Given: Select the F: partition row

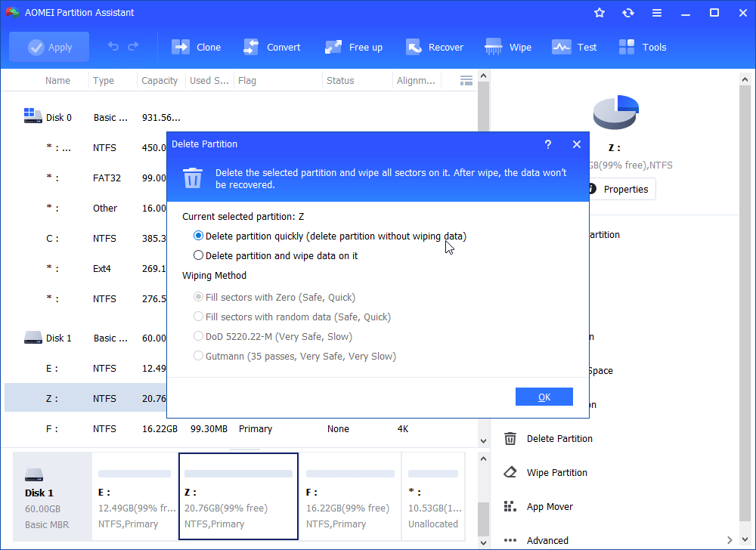Looking at the screenshot, I should [x=240, y=428].
